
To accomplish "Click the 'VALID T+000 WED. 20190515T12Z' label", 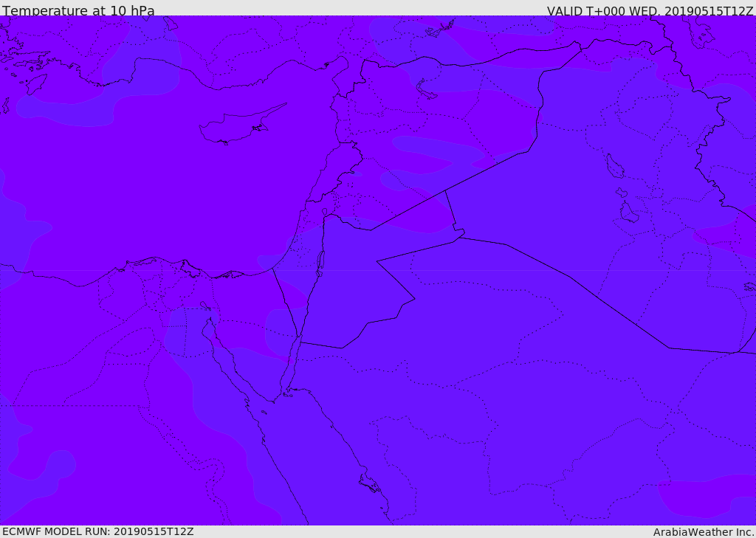I will 650,11.
